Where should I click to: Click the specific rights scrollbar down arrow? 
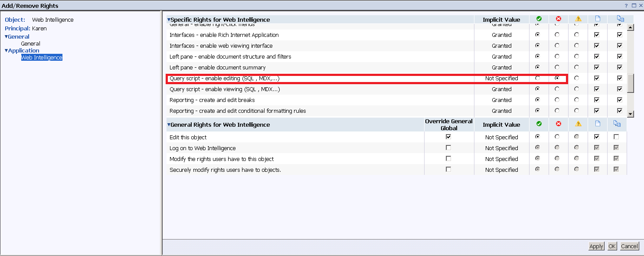[x=631, y=114]
